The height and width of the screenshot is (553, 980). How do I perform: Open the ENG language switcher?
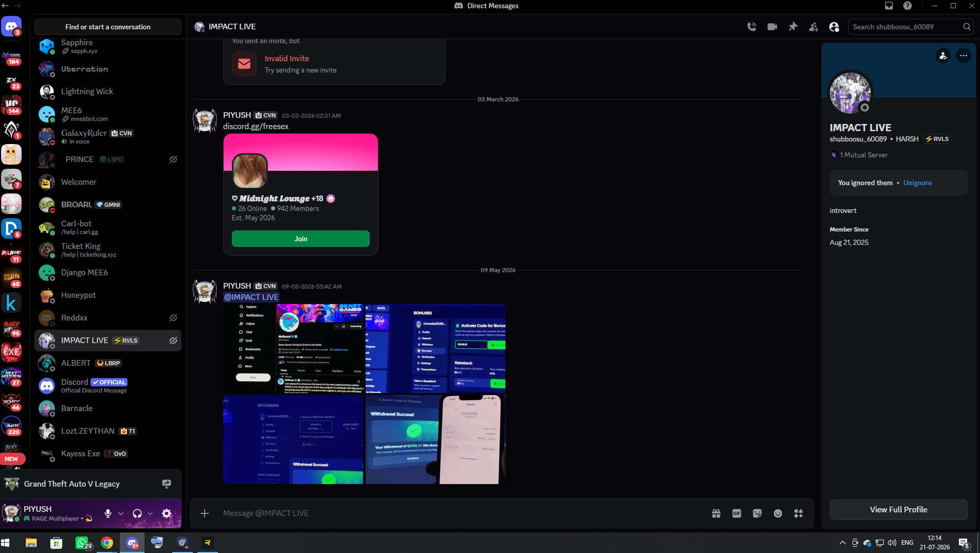pos(908,543)
